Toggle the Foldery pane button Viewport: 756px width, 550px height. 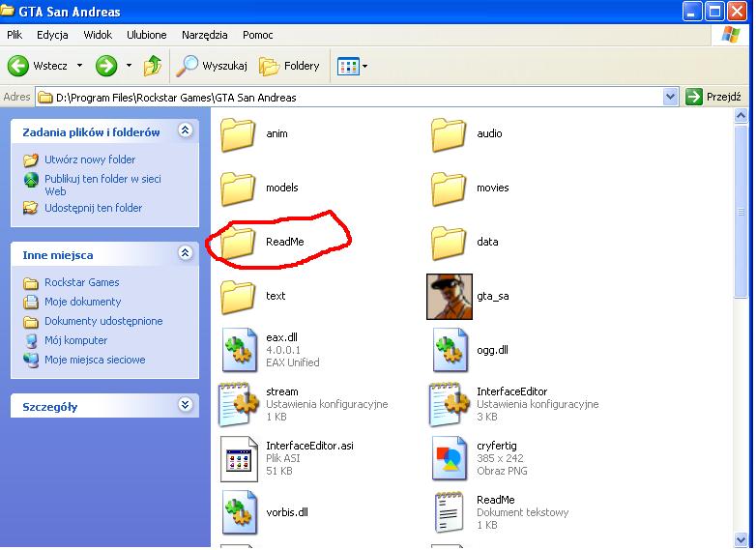click(x=289, y=66)
